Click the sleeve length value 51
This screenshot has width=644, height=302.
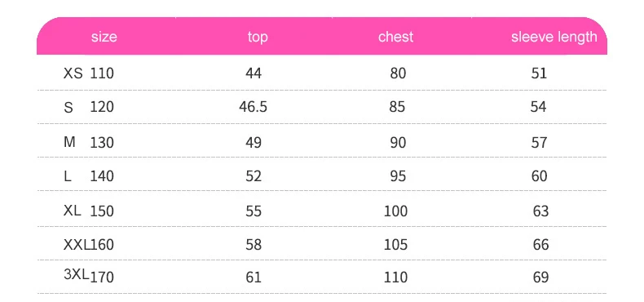coord(539,73)
